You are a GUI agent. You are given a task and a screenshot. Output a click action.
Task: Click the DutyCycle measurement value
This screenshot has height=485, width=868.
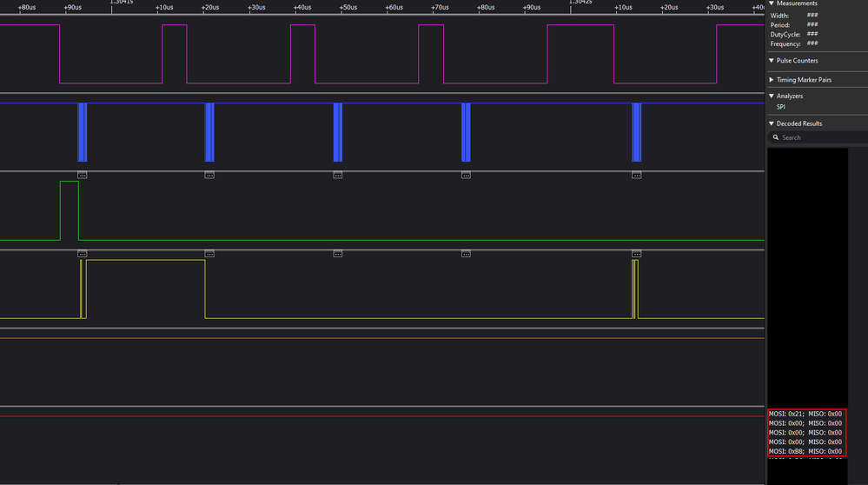click(x=812, y=34)
